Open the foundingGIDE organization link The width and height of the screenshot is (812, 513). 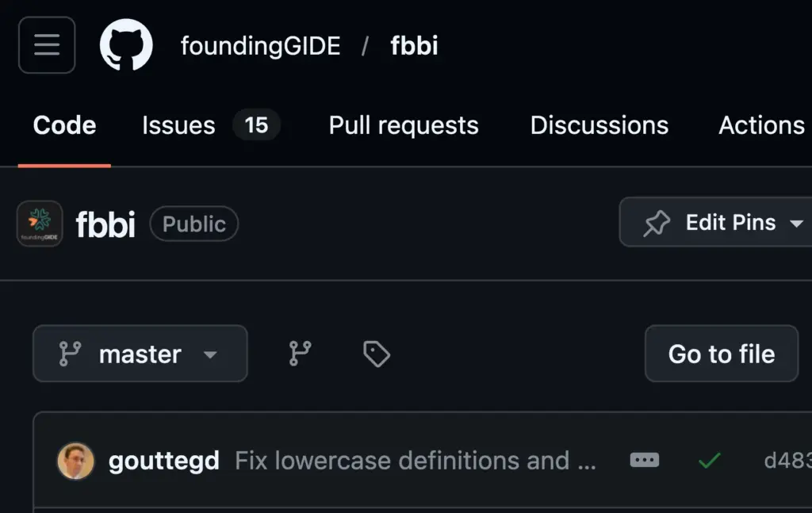click(x=261, y=45)
